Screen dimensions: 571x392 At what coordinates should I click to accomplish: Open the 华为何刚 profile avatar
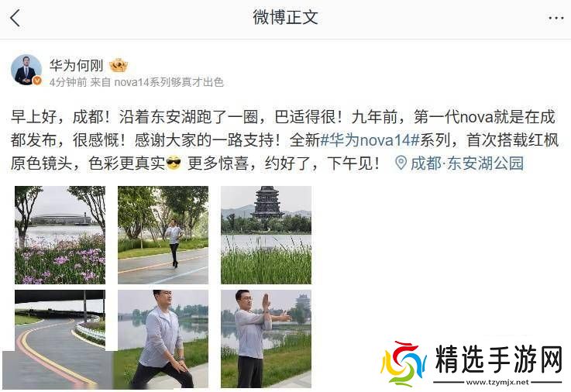26,70
